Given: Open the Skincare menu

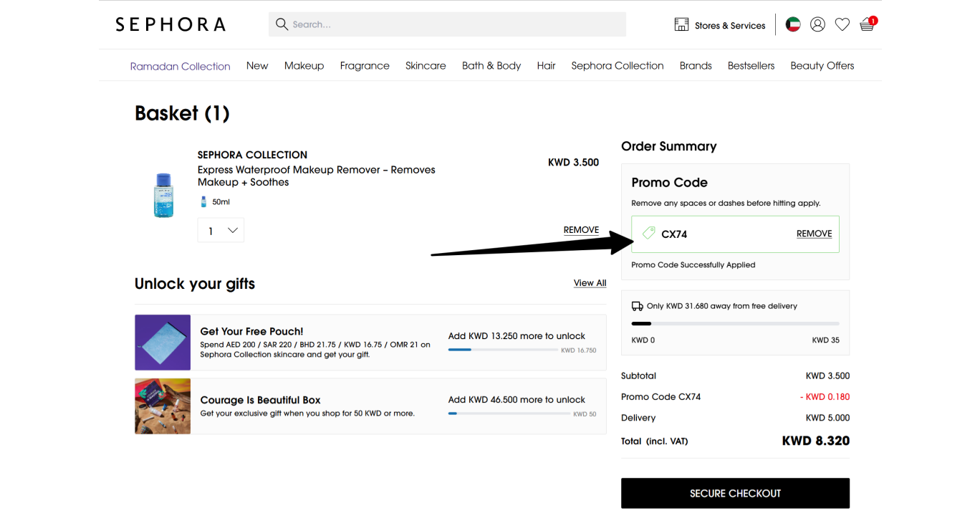Looking at the screenshot, I should (426, 65).
